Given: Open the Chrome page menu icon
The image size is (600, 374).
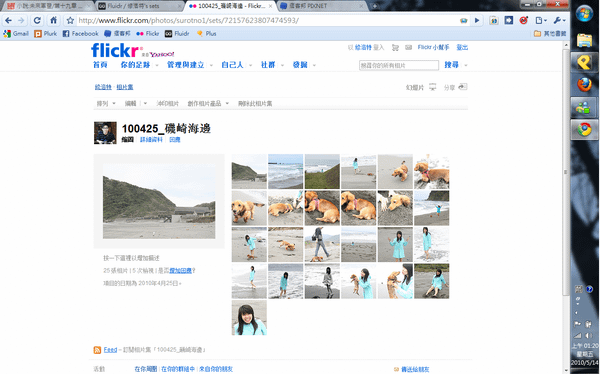Looking at the screenshot, I should pos(540,20).
